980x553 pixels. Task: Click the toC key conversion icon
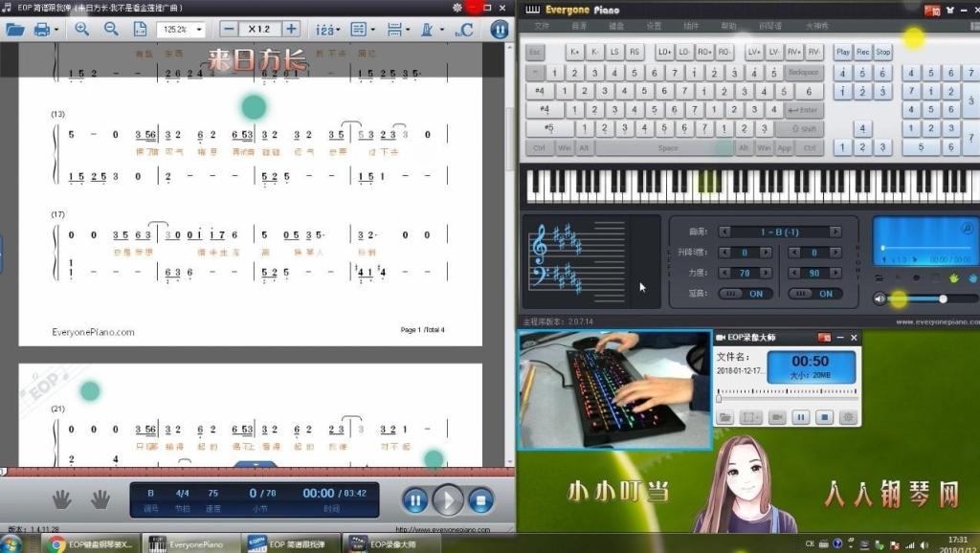pos(464,30)
